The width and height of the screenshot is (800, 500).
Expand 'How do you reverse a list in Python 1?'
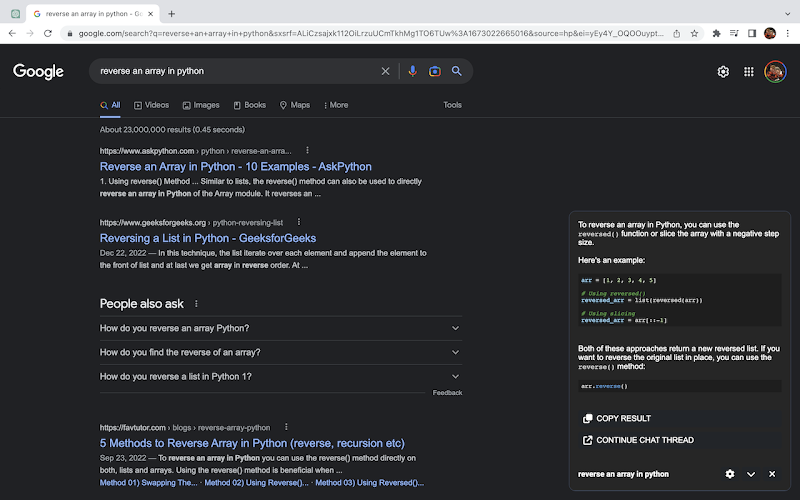coord(281,377)
